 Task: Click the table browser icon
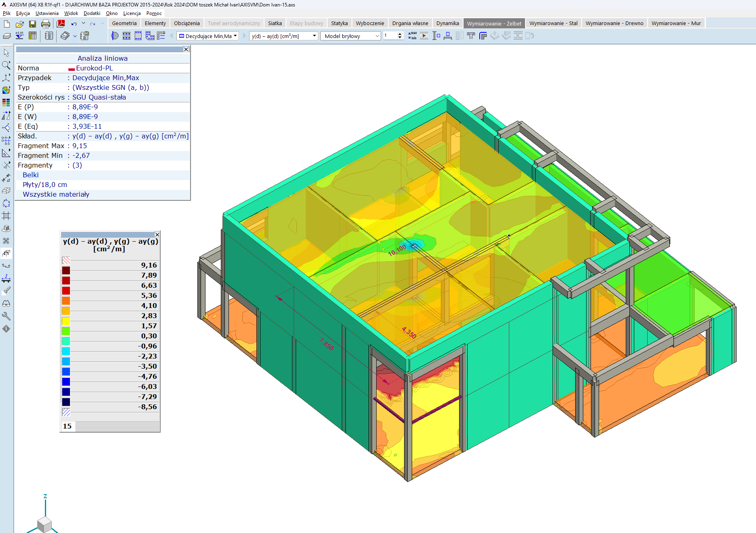click(32, 36)
